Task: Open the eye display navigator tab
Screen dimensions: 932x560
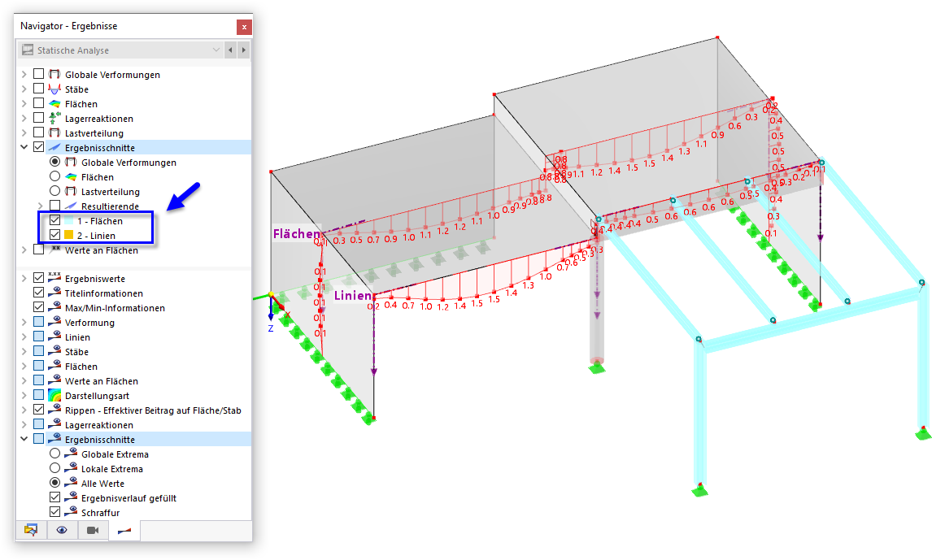Action: [62, 530]
